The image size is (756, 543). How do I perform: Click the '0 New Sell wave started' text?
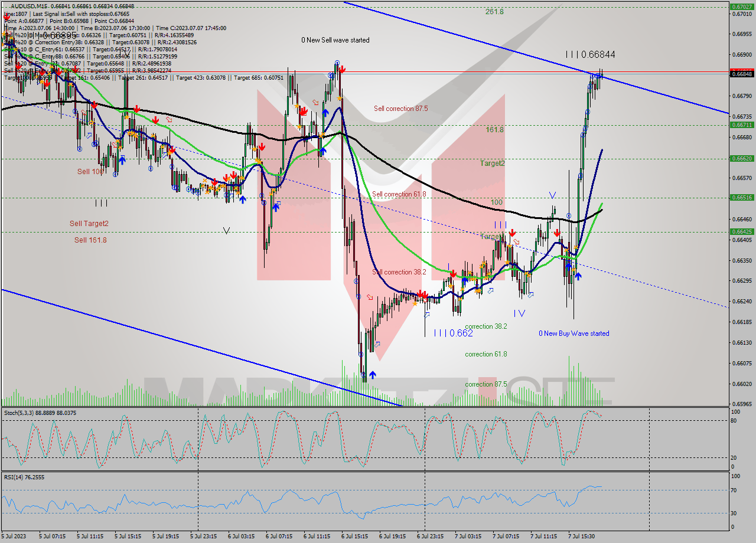[x=335, y=40]
